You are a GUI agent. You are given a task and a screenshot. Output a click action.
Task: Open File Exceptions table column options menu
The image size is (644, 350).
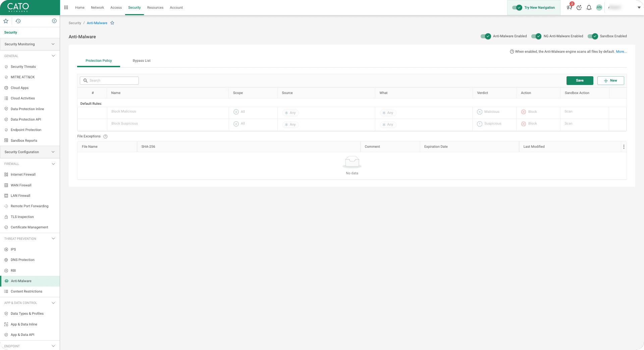pyautogui.click(x=624, y=147)
